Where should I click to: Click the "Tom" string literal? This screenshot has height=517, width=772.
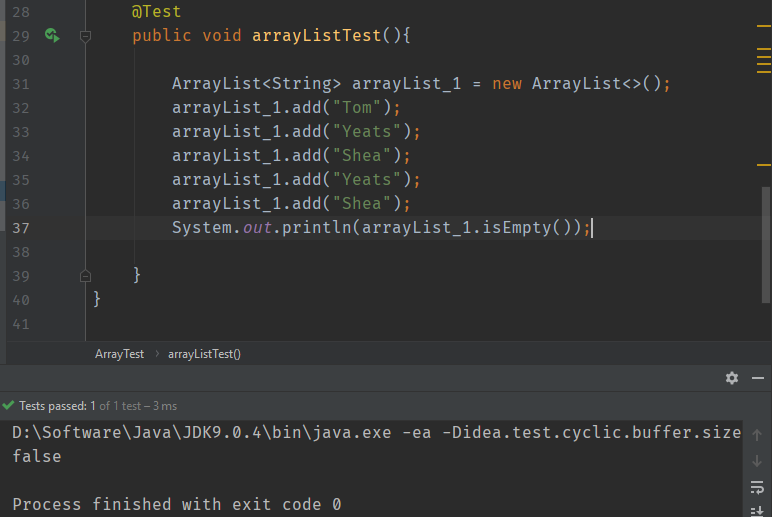coord(357,107)
